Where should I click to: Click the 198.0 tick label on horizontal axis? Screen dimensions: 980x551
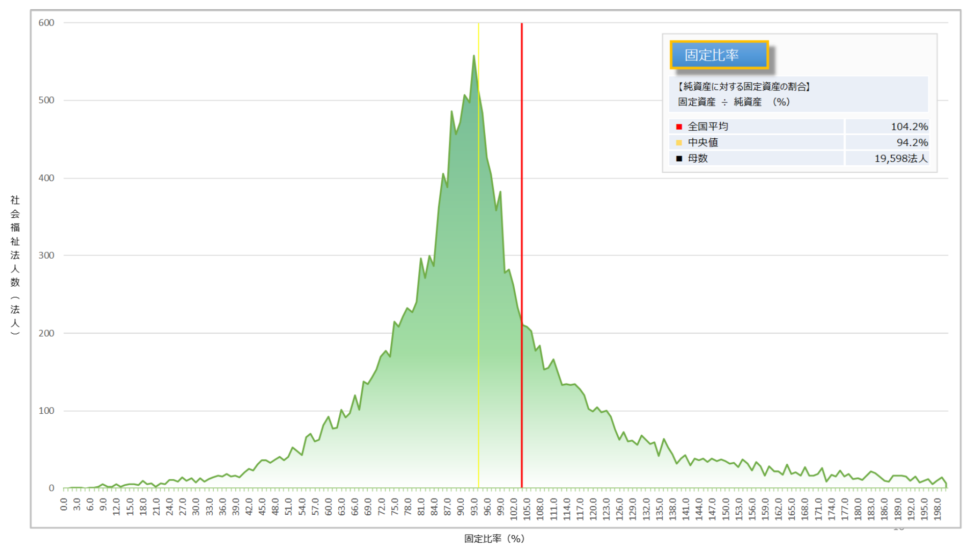tap(937, 509)
